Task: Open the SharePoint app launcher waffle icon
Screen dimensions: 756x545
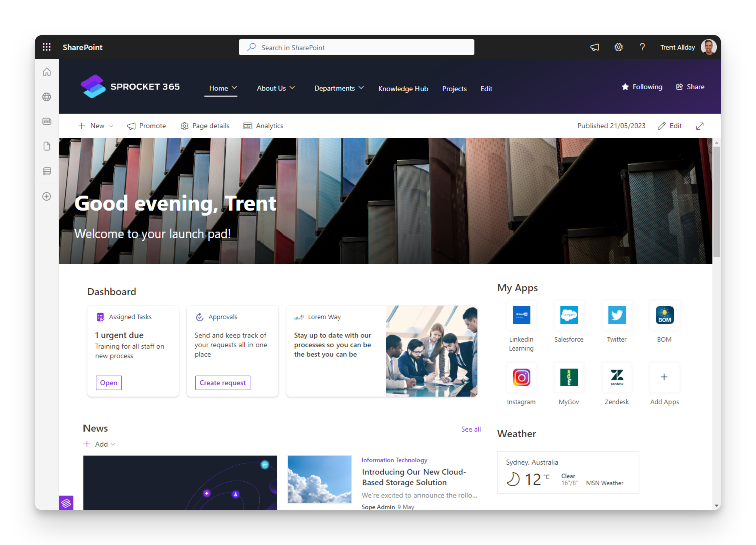Action: point(46,47)
